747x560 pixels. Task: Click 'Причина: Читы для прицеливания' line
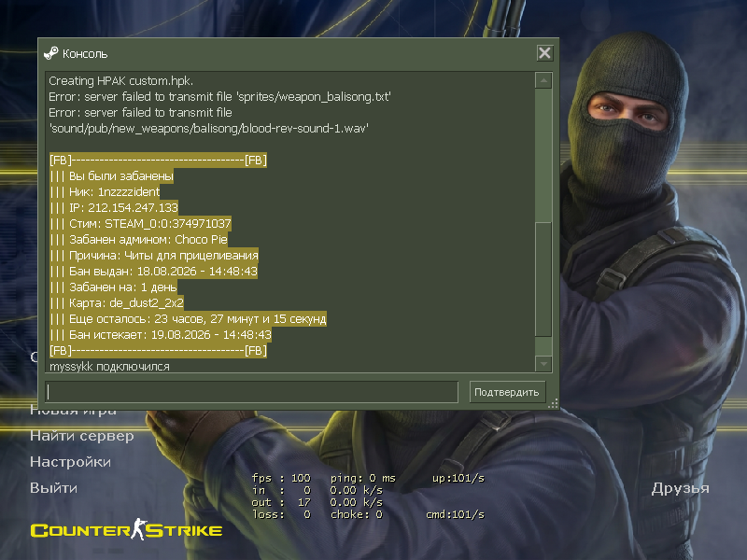(x=154, y=255)
